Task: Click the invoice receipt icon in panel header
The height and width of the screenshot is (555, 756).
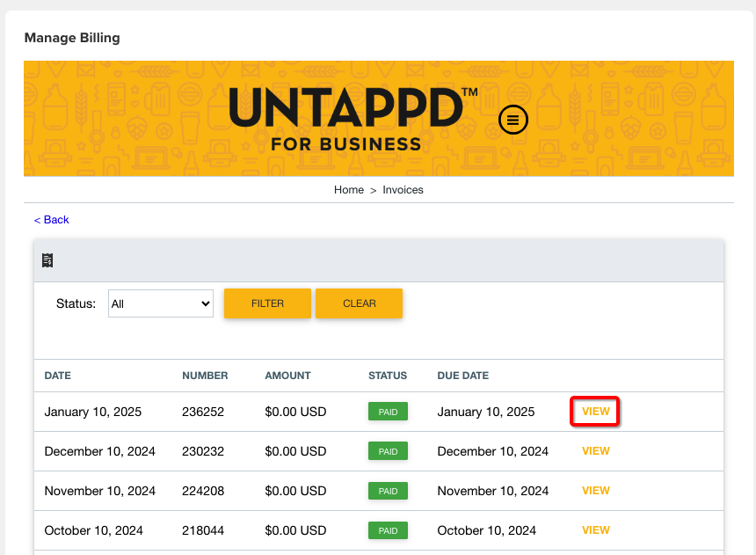Action: click(x=47, y=260)
